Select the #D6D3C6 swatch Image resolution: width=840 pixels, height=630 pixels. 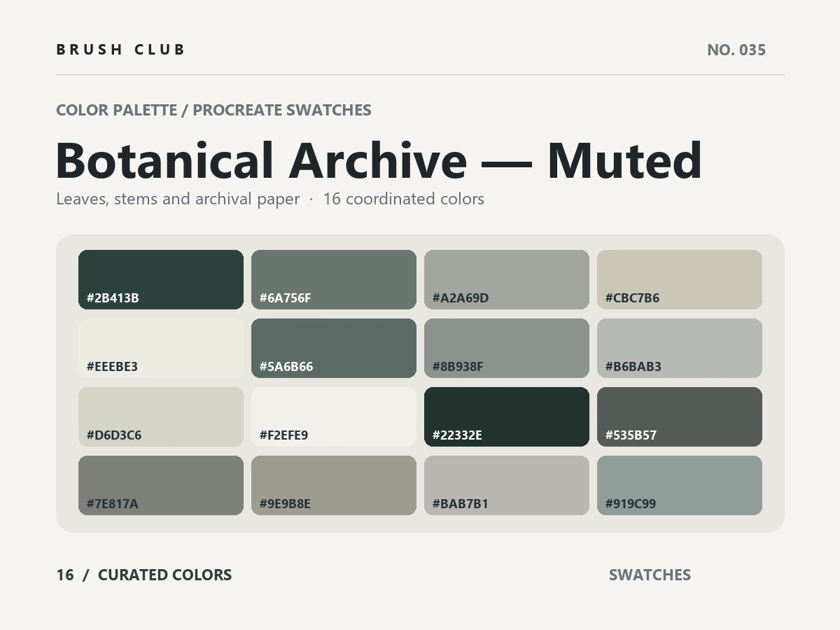pyautogui.click(x=161, y=416)
